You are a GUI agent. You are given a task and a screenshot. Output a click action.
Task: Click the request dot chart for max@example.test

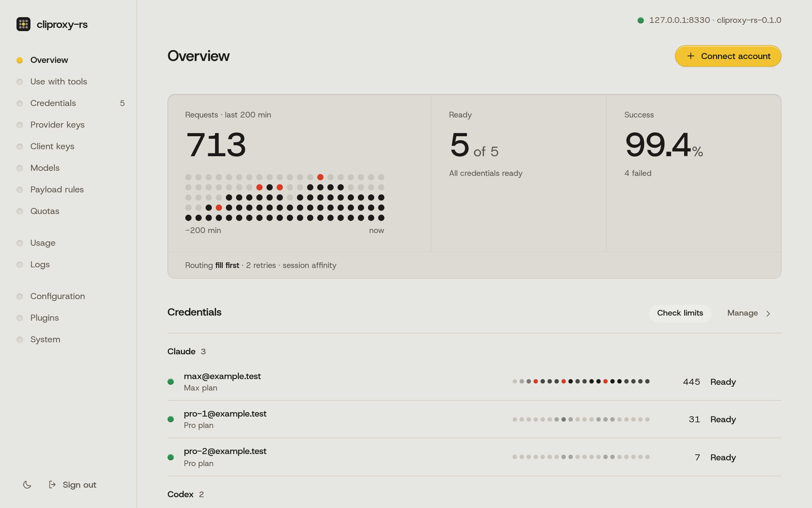[581, 381]
